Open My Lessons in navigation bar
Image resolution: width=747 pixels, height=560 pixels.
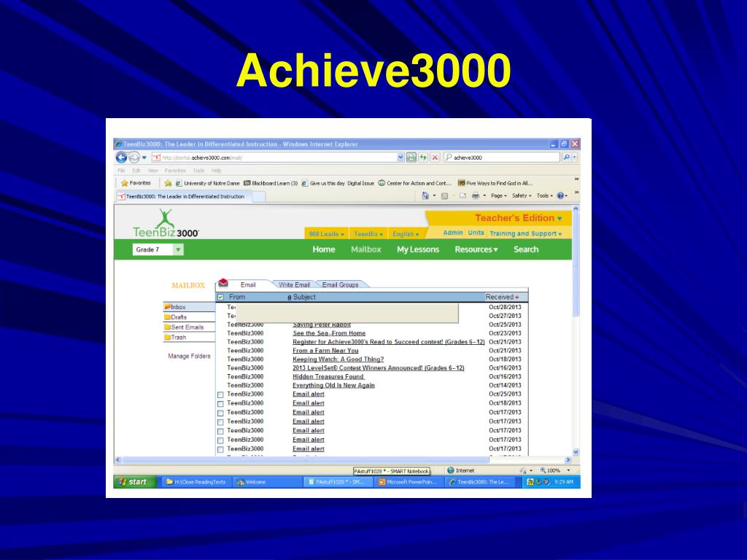(x=418, y=249)
